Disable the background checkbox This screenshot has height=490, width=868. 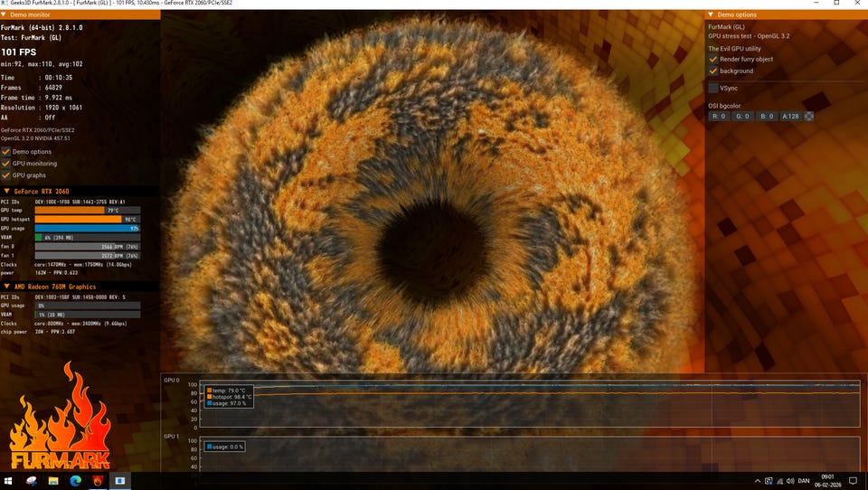[x=713, y=71]
